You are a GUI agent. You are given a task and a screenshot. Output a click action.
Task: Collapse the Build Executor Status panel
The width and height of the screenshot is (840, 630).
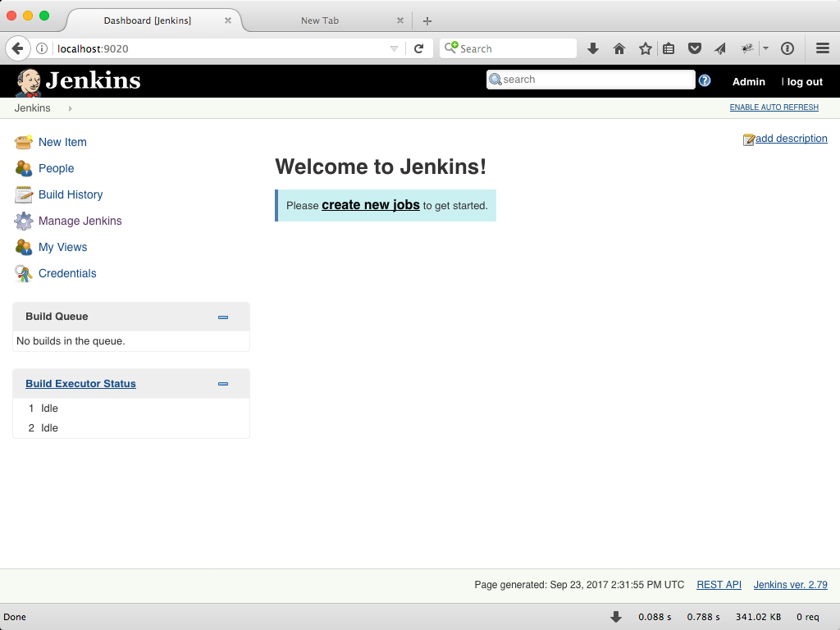point(223,384)
